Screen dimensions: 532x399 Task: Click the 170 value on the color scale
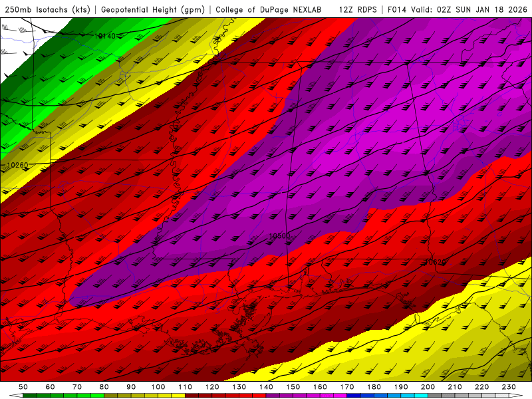[347, 387]
